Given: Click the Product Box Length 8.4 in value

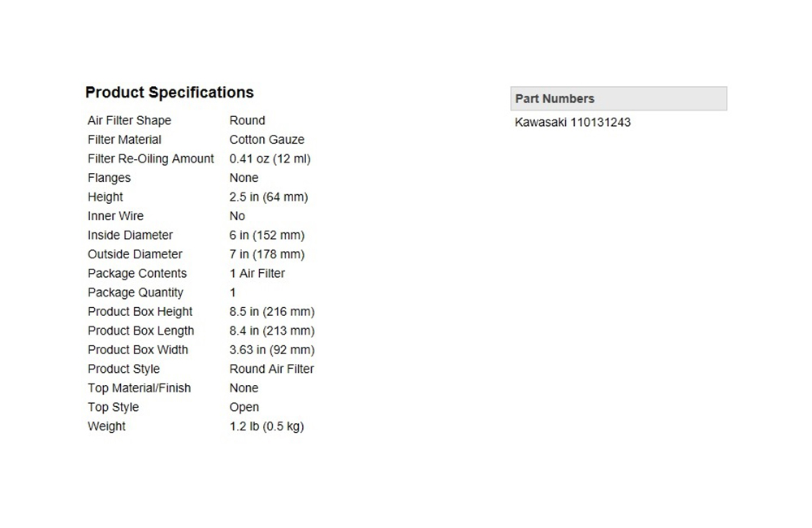Looking at the screenshot, I should 272,331.
